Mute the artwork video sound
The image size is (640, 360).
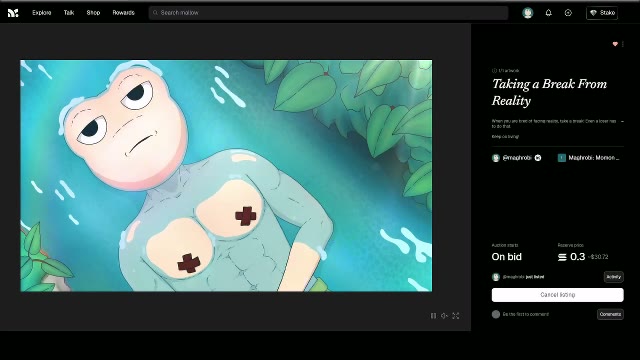coord(444,316)
